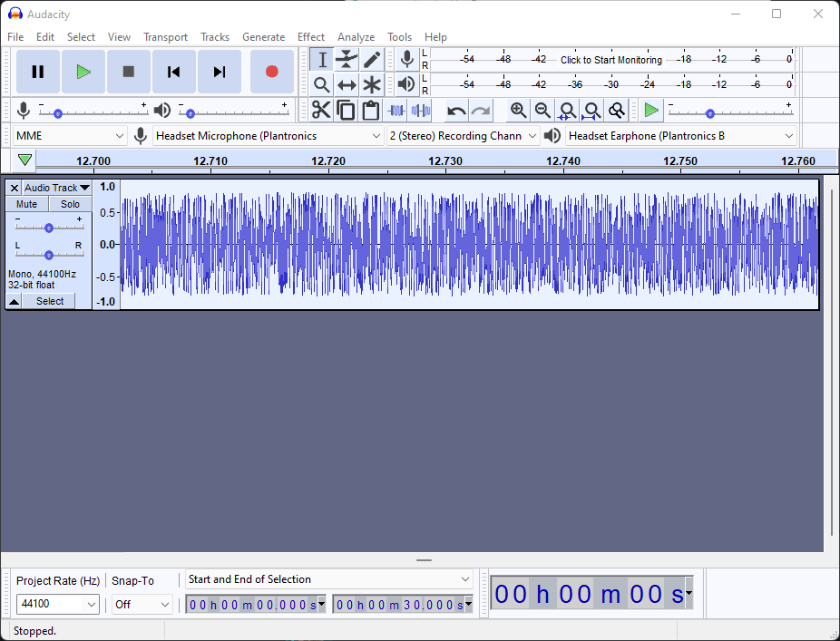Screen dimensions: 840x641
Task: Select the Envelope tool
Action: (x=347, y=60)
